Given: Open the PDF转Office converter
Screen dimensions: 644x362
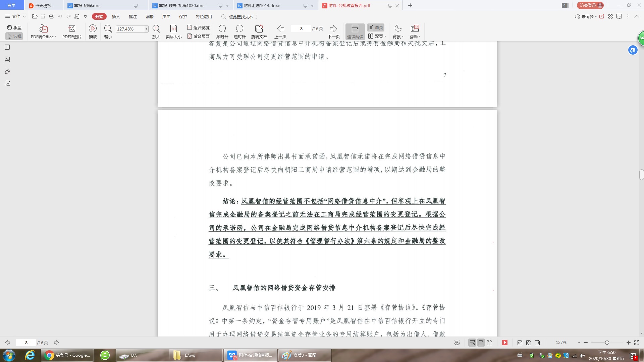Looking at the screenshot, I should 43,32.
